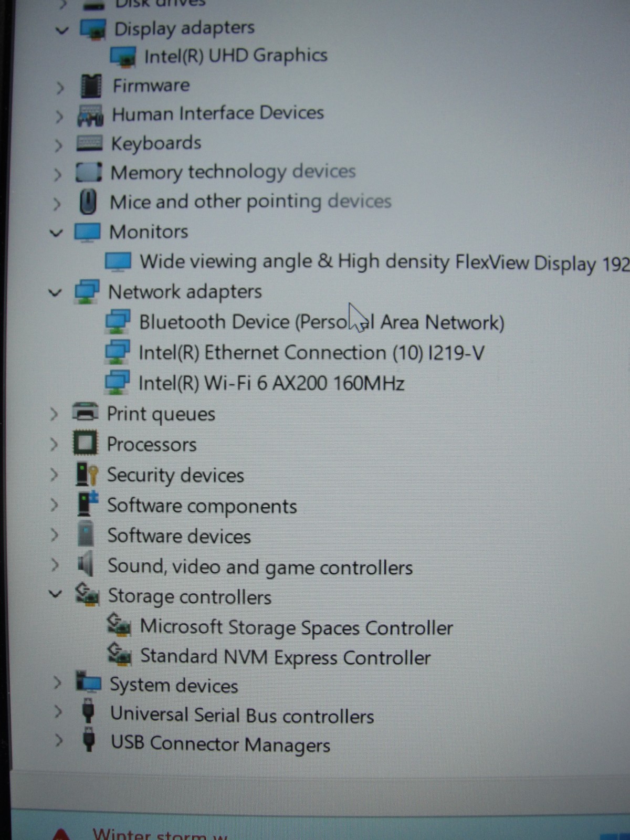The height and width of the screenshot is (840, 630).
Task: Collapse the Monitors node
Action: coord(56,233)
